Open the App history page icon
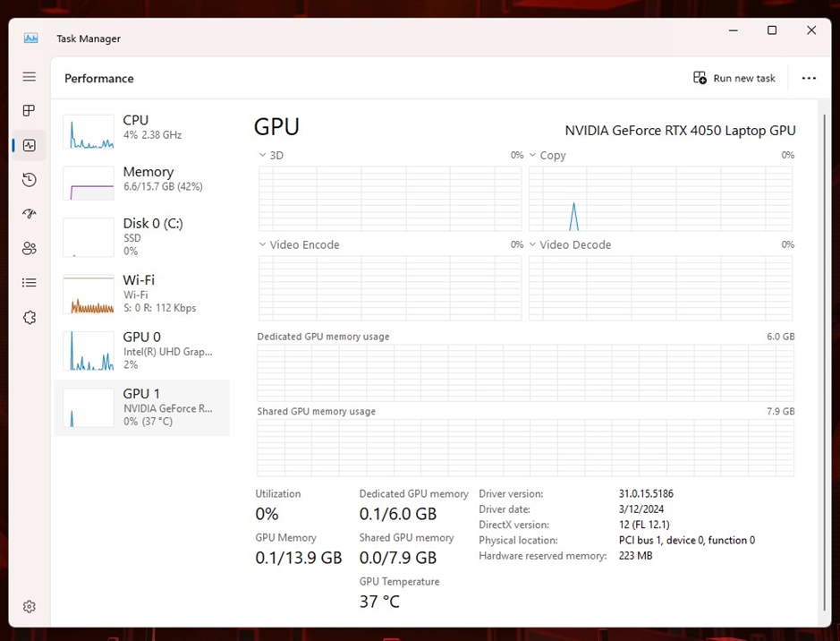Image resolution: width=840 pixels, height=641 pixels. pyautogui.click(x=30, y=180)
